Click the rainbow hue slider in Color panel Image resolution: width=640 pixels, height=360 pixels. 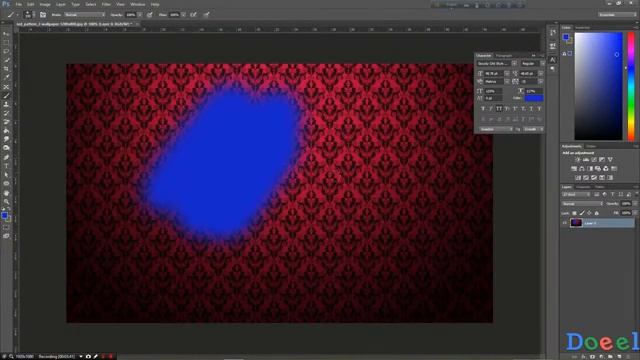click(631, 86)
